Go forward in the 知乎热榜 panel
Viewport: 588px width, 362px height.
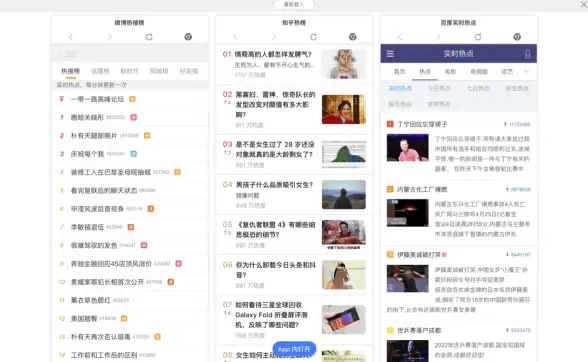coord(274,37)
